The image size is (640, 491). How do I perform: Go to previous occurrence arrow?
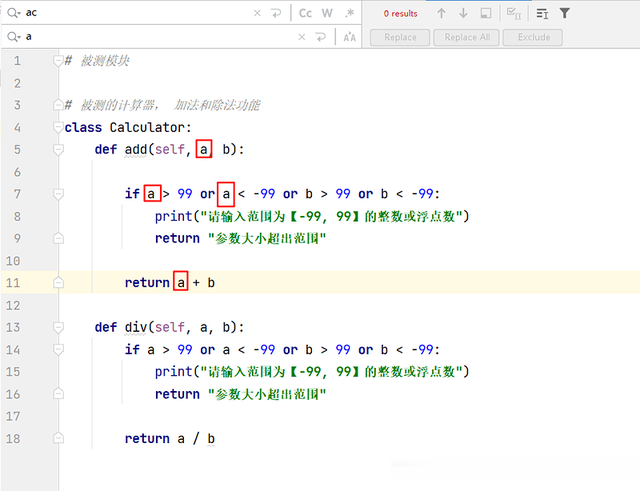click(x=441, y=13)
